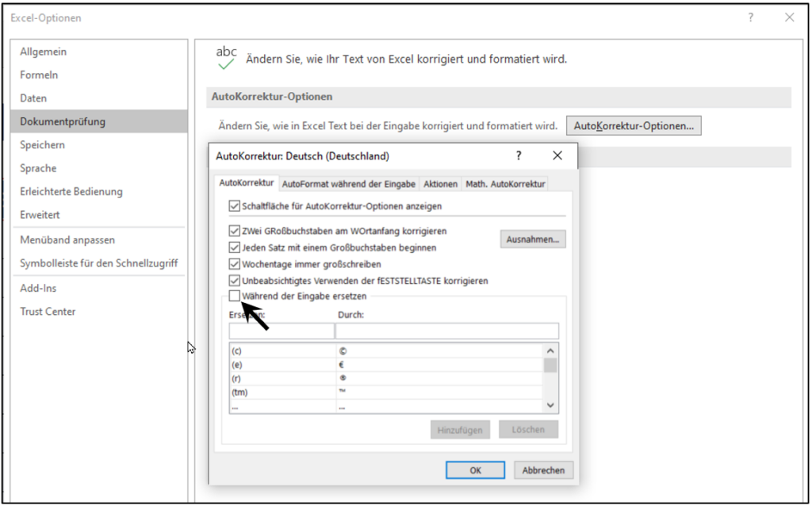Open Add-Ins category
Screen dimensions: 812x506
click(99, 289)
